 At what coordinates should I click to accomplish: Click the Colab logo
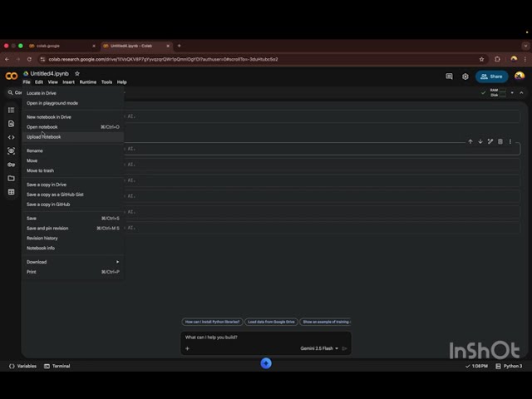click(x=11, y=76)
